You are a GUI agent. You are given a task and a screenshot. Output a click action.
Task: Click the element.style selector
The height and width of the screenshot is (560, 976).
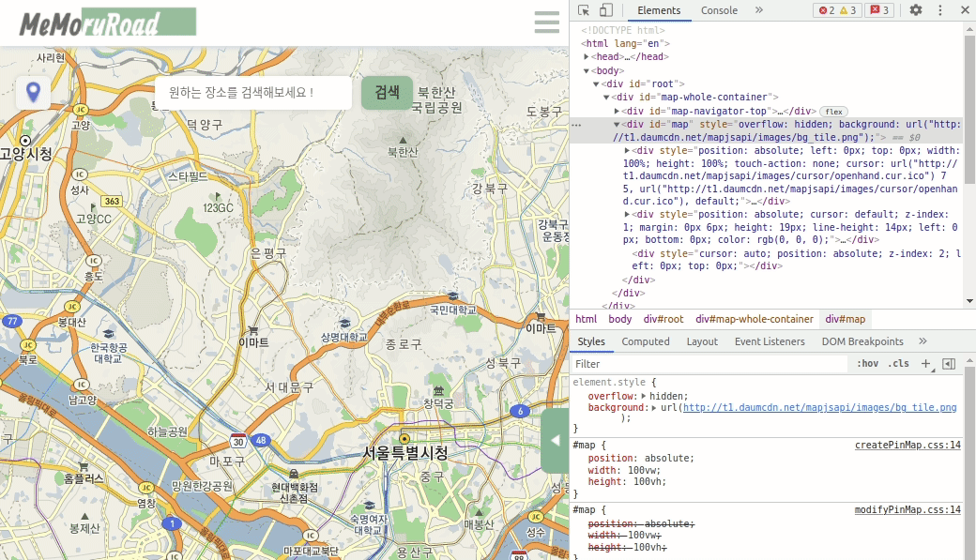click(609, 382)
